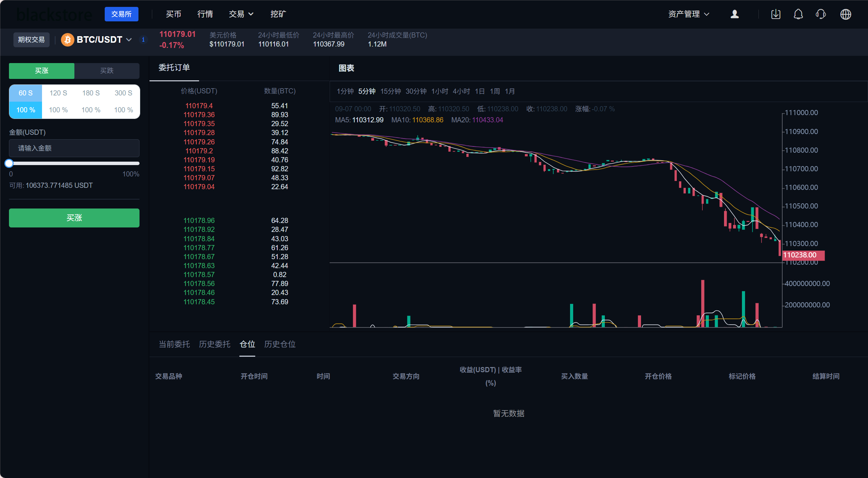Open the language globe icon
Screen dimensions: 868x478
(845, 14)
